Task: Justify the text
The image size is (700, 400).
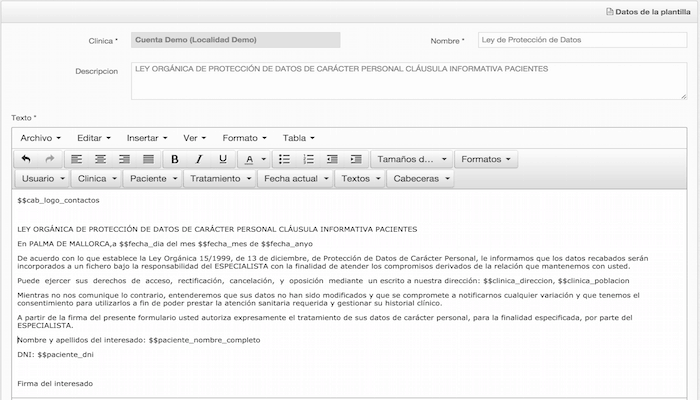Action: coord(149,159)
